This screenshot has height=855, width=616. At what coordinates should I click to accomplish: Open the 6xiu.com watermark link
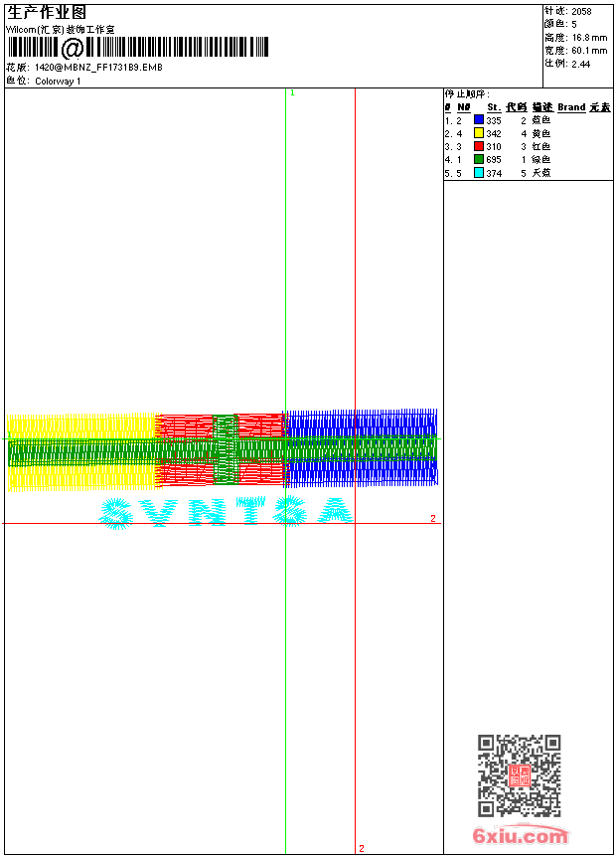pos(520,835)
